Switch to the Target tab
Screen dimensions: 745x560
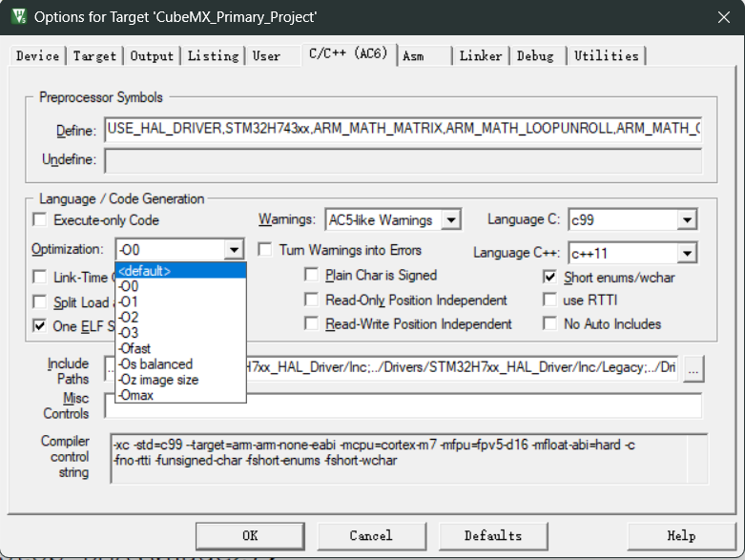click(x=94, y=56)
